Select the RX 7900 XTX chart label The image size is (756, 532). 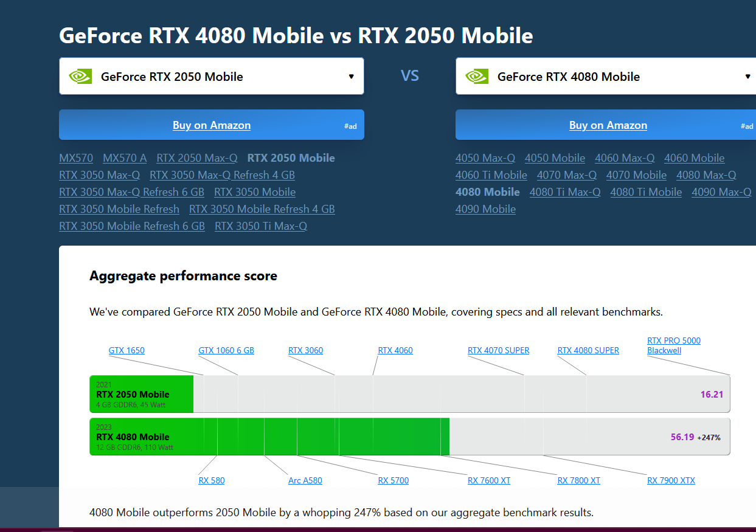[671, 480]
